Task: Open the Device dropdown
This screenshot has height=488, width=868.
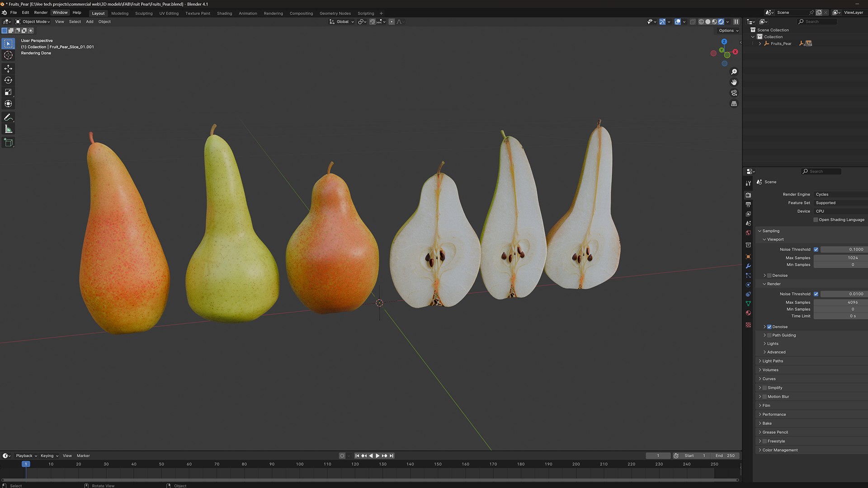Action: coord(840,211)
